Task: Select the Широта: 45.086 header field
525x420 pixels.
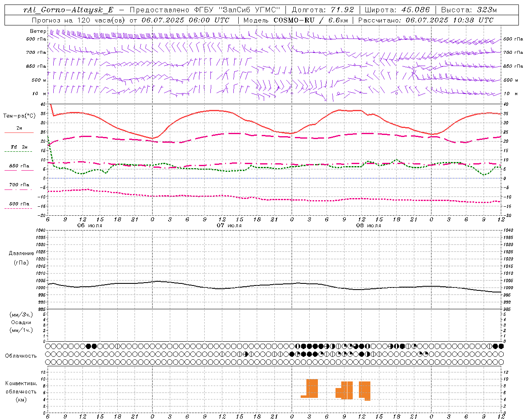Action: tap(397, 10)
